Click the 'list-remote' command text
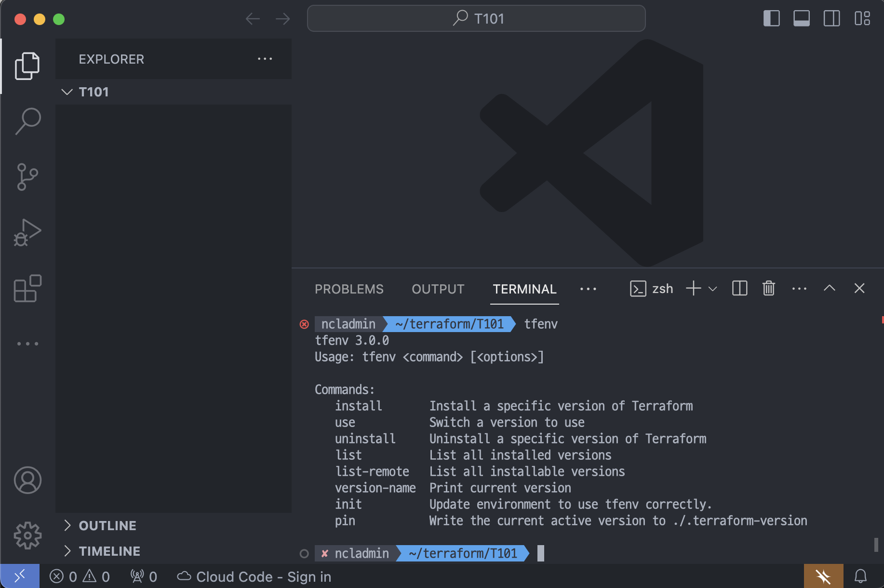This screenshot has width=884, height=588. click(372, 471)
